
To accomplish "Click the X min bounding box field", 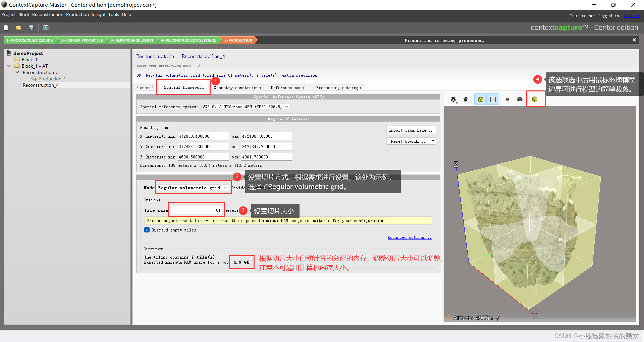I will pos(203,136).
